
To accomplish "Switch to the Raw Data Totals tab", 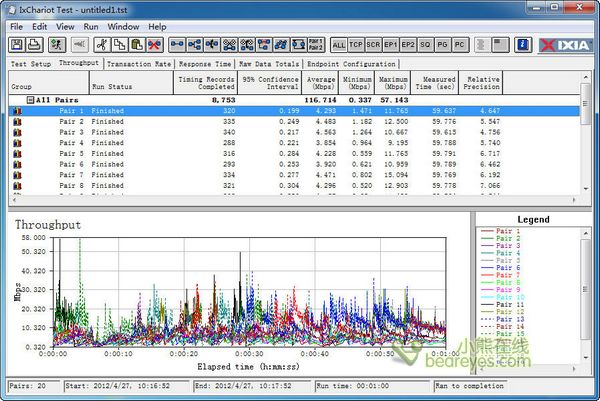I will (269, 64).
